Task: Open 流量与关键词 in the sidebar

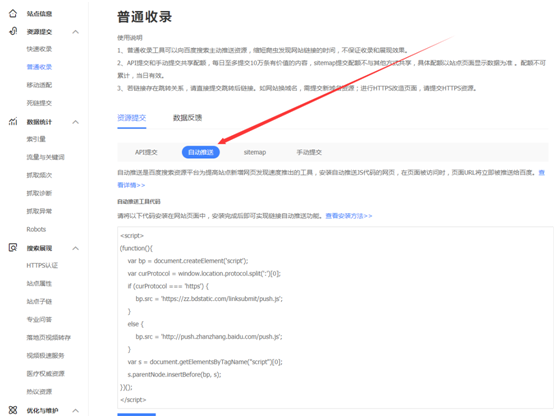Action: click(x=46, y=157)
